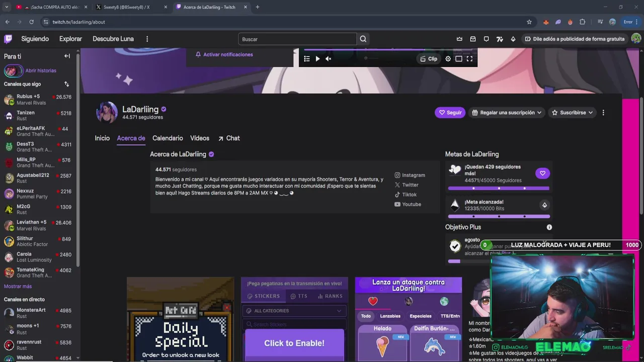This screenshot has height=362, width=644.
Task: Enter fullscreen on the player
Action: coord(469,59)
